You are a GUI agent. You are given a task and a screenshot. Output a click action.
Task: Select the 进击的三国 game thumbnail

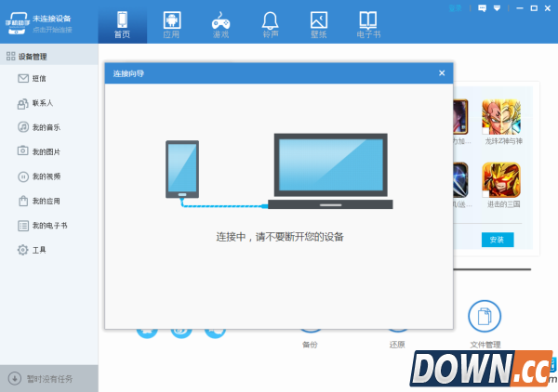[x=501, y=180]
